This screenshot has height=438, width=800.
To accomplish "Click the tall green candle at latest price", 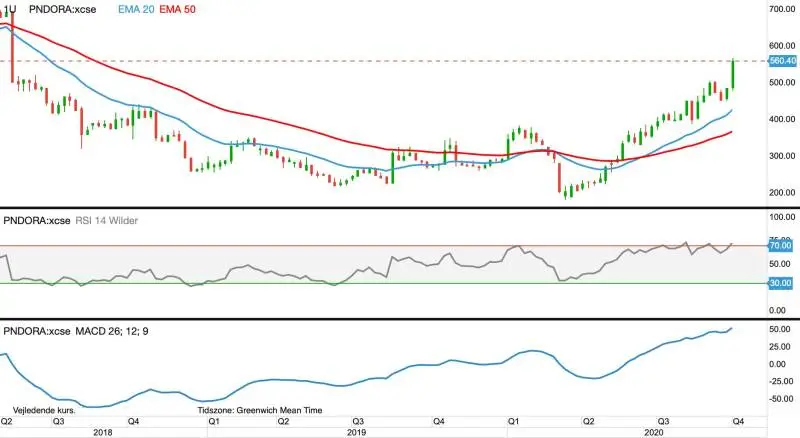I will tap(733, 74).
